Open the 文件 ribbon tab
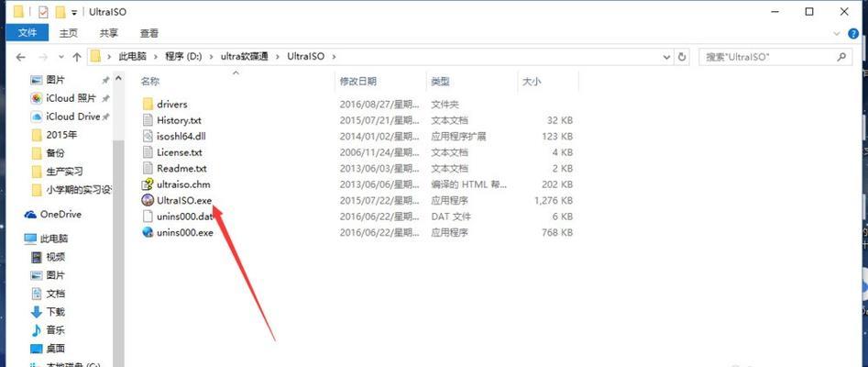This screenshot has width=868, height=367. (27, 33)
